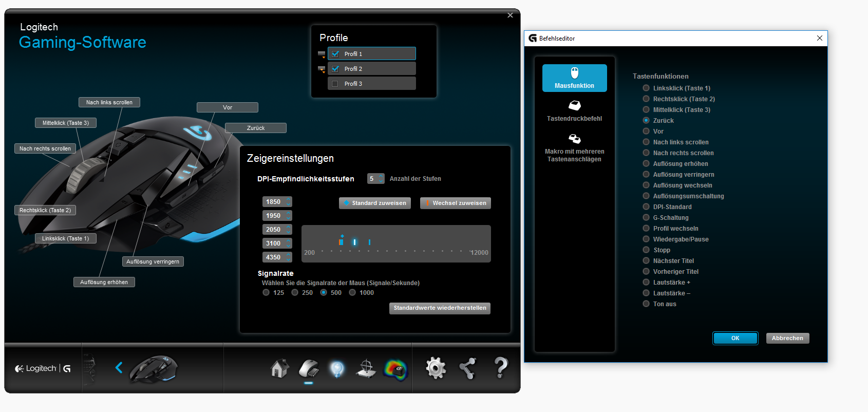Select 250 signal rate radio button
This screenshot has height=412, width=868.
click(x=295, y=292)
